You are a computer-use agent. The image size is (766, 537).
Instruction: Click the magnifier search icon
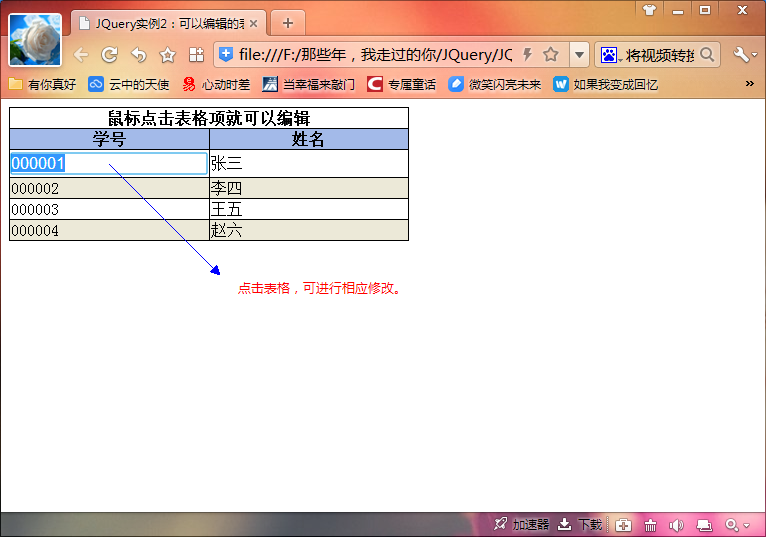coord(707,54)
